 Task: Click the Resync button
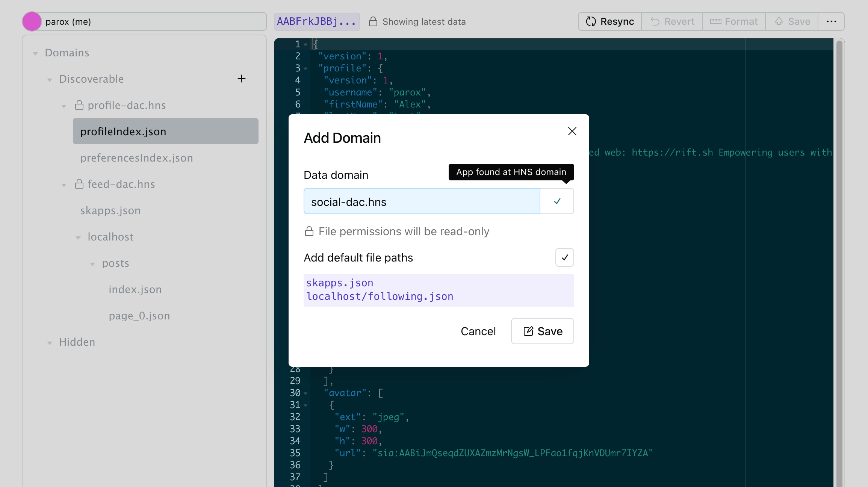click(610, 21)
